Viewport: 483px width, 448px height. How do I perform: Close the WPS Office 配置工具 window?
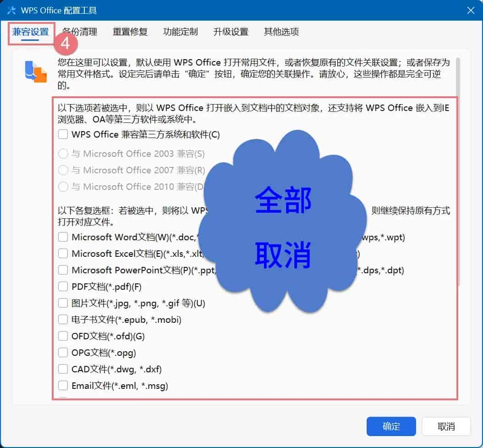click(470, 11)
